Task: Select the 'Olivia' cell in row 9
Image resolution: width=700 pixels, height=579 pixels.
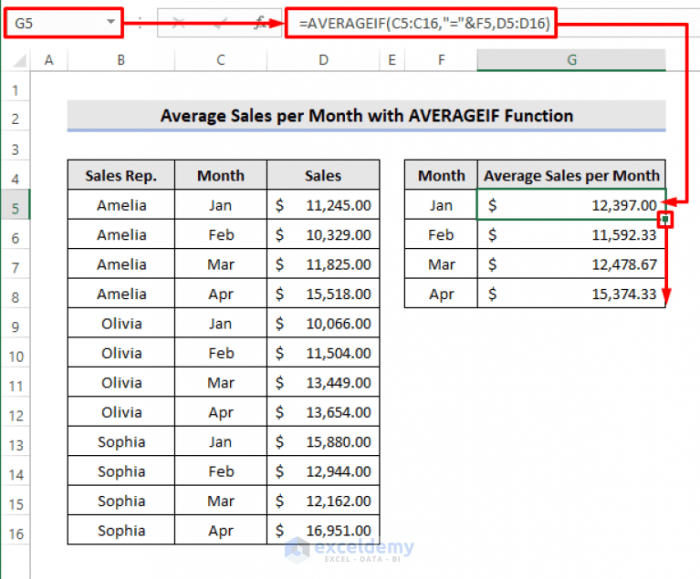Action: point(121,323)
